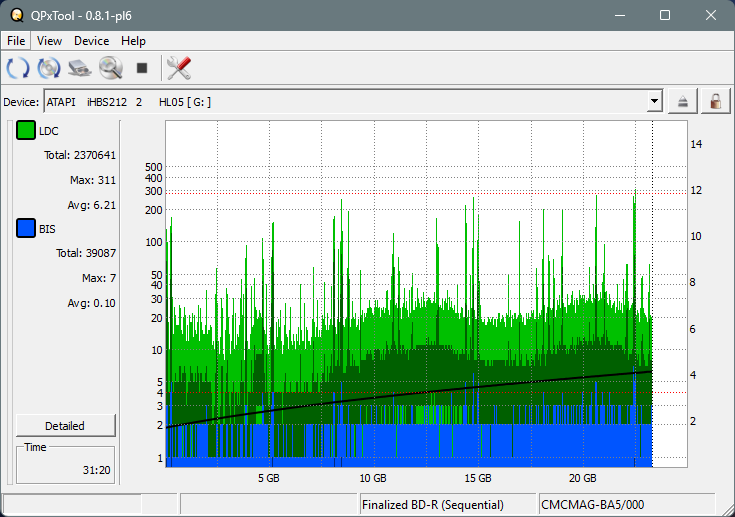Click the 5 GB axis label
Viewport: 735px width, 517px height.
click(269, 478)
